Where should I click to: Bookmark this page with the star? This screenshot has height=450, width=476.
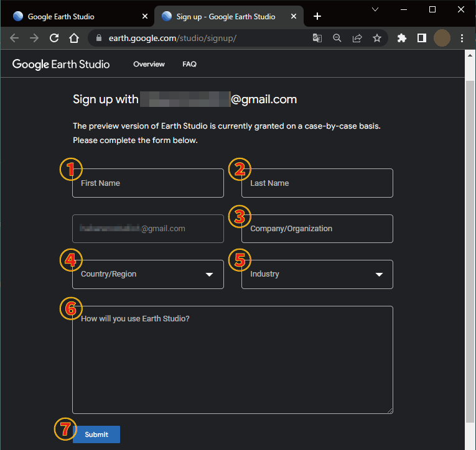point(377,38)
